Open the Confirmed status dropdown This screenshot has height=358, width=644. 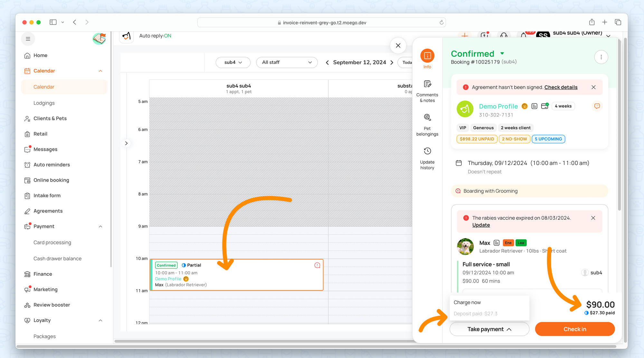[x=502, y=53]
